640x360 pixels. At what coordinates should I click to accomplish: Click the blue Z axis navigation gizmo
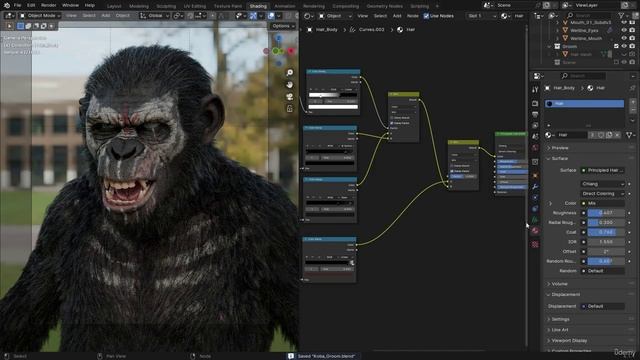[x=279, y=38]
